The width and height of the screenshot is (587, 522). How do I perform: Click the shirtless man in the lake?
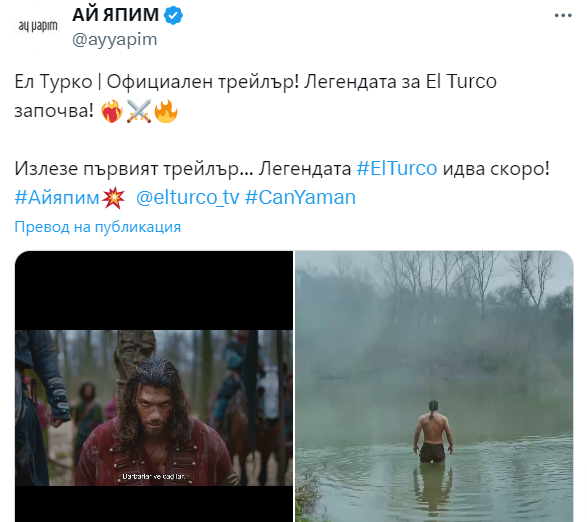click(x=433, y=432)
